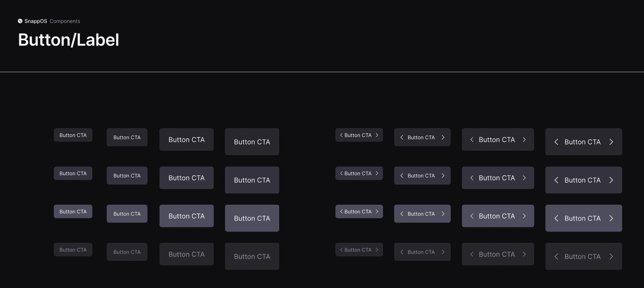Image resolution: width=644 pixels, height=288 pixels.
Task: Open the Components section link
Action: 65,21
